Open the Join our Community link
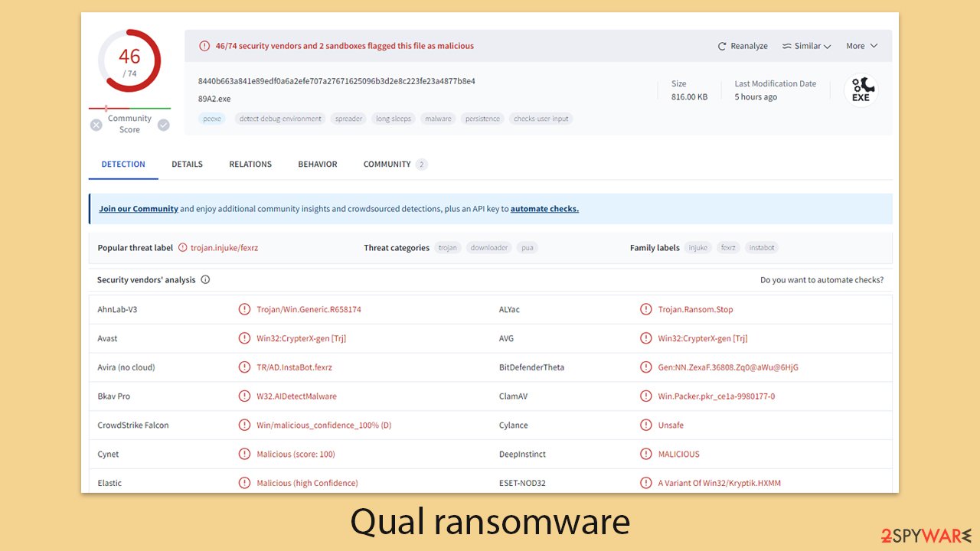This screenshot has width=980, height=551. click(x=139, y=208)
